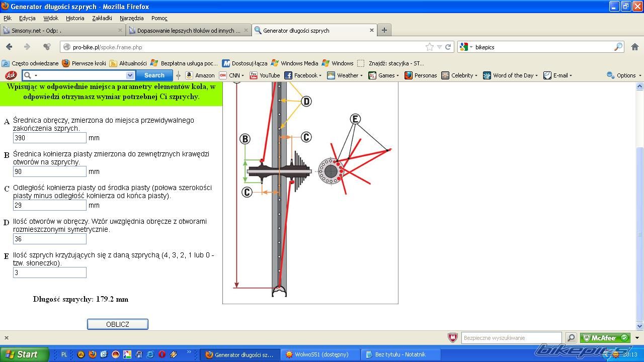Image resolution: width=644 pixels, height=362 pixels.
Task: Click the Ask logo icon
Action: (x=10, y=75)
